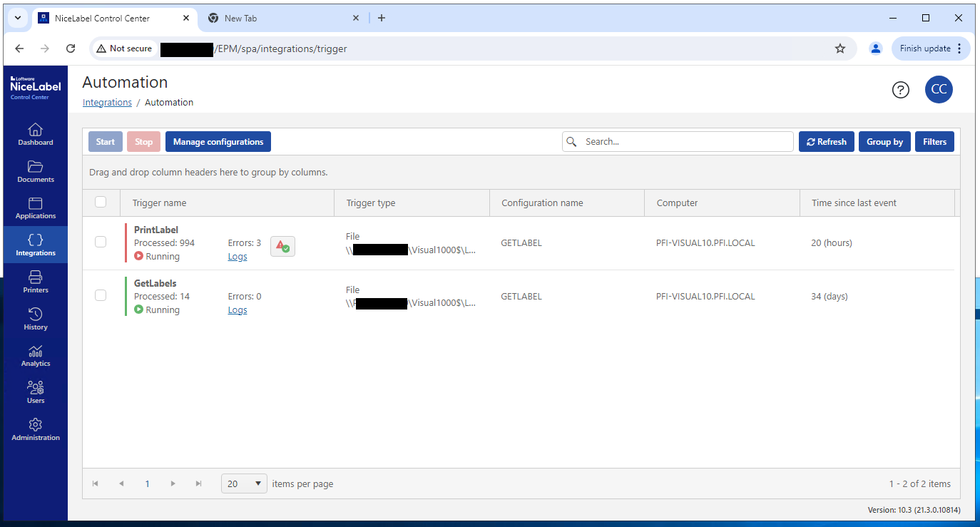
Task: Go to the next page arrow
Action: (x=173, y=483)
